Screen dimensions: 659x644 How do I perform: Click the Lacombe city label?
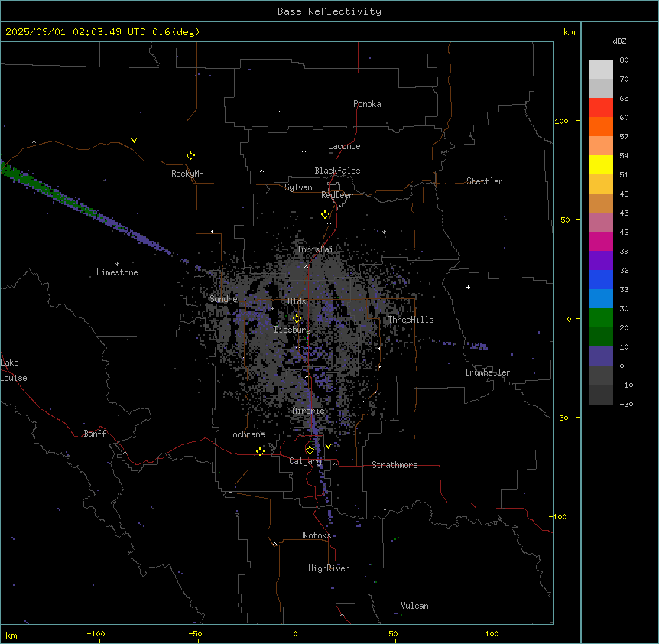[x=344, y=146]
